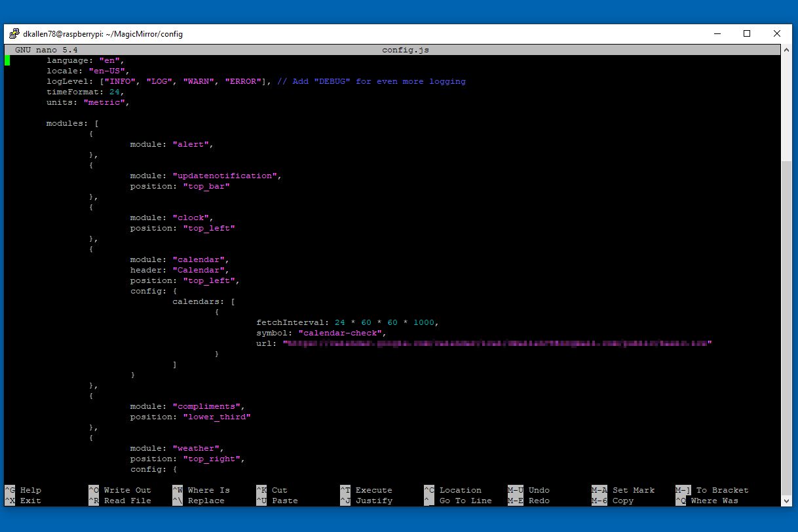798x532 pixels.
Task: Click the M-U Undo shortcut
Action: click(529, 490)
